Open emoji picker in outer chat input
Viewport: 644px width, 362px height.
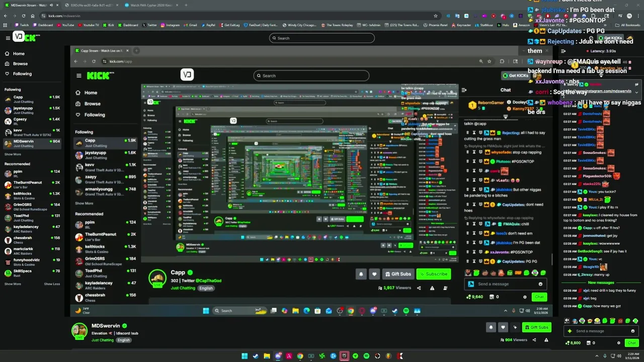point(632,331)
